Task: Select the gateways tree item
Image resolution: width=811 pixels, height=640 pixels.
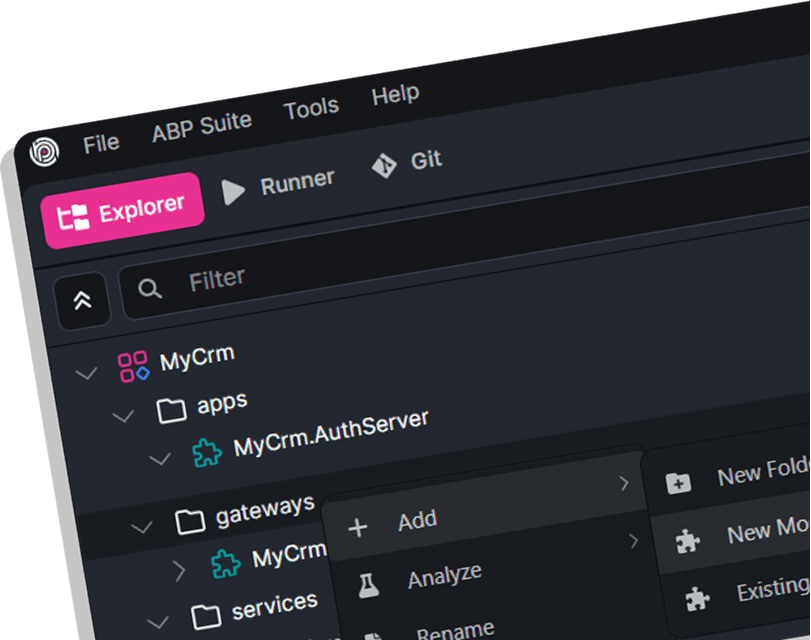Action: tap(265, 511)
